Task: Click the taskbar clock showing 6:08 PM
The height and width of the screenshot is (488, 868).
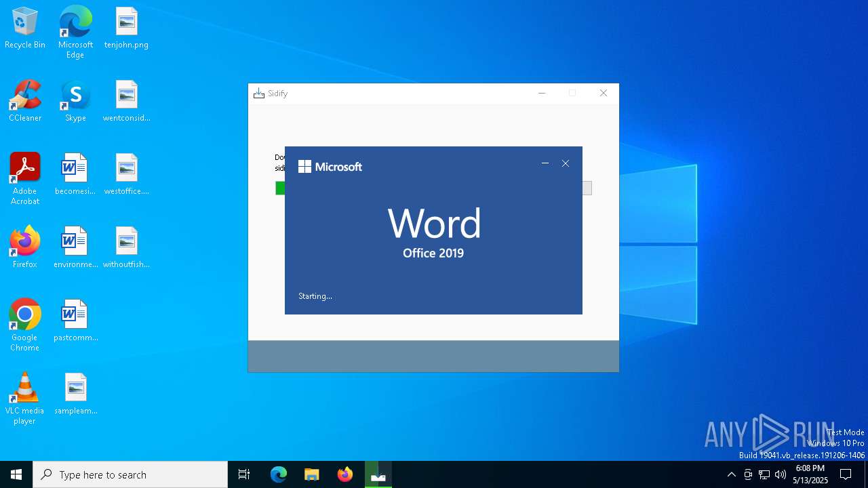Action: [810, 474]
